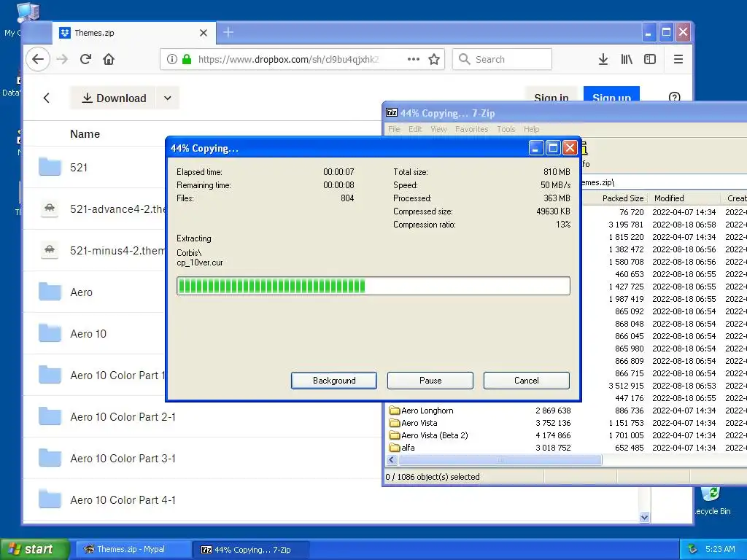This screenshot has width=747, height=560.
Task: Click the 7-Zip path address field
Action: (664, 182)
